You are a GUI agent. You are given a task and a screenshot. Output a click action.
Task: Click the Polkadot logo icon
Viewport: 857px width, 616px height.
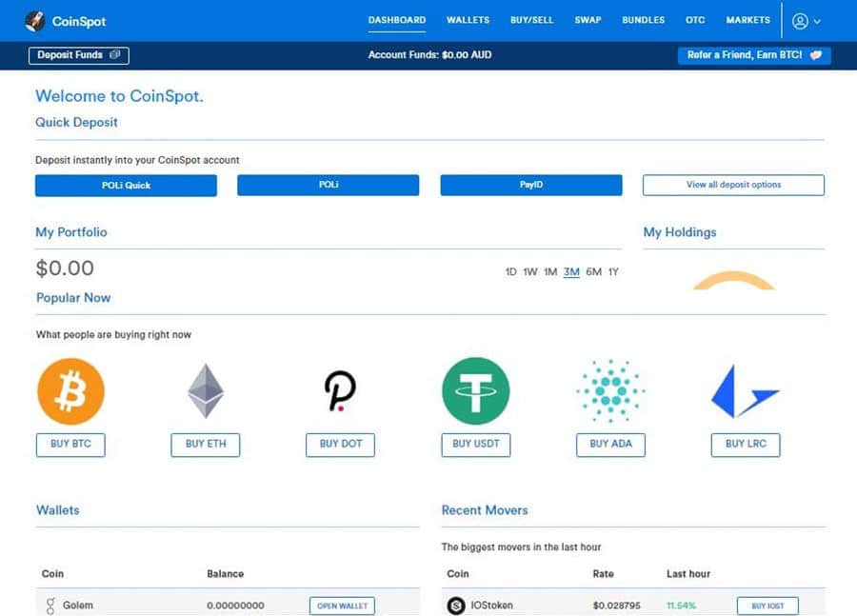(x=340, y=391)
